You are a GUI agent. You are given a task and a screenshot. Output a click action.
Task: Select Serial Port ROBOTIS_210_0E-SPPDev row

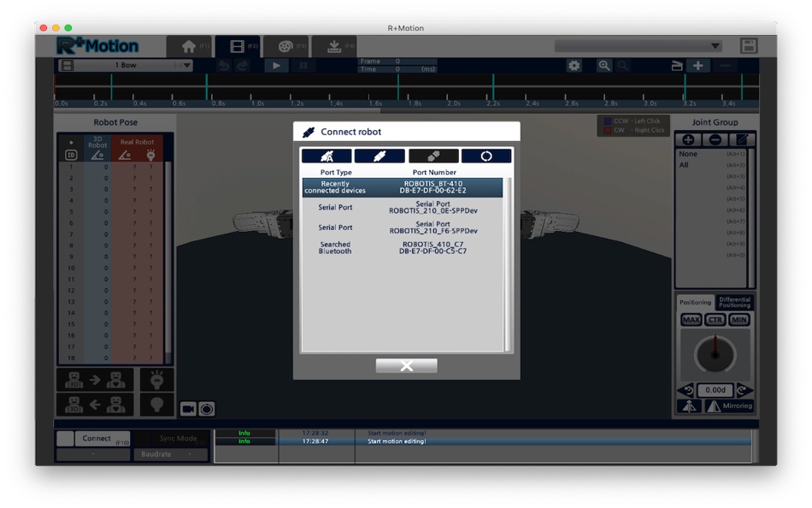tap(403, 207)
